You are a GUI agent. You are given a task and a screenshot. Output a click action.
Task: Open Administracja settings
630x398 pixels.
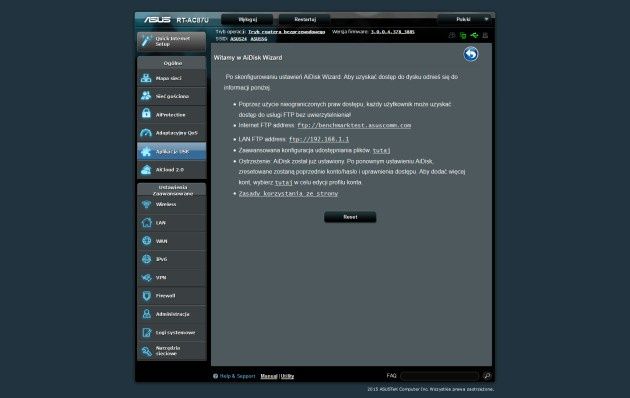point(172,314)
